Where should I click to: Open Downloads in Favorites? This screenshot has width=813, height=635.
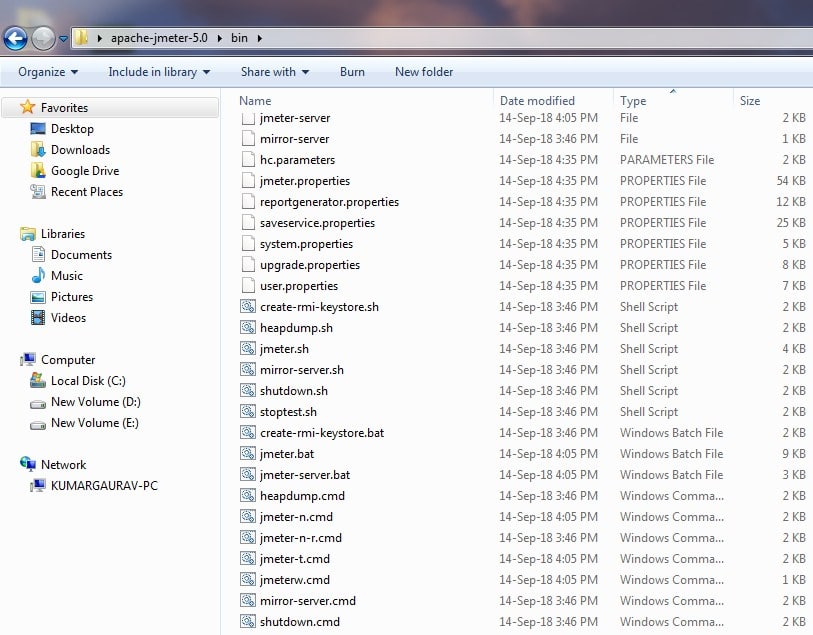tap(80, 150)
